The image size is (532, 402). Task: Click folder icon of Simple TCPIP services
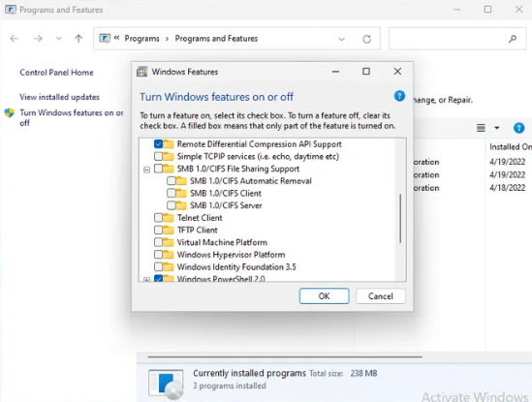(x=169, y=156)
